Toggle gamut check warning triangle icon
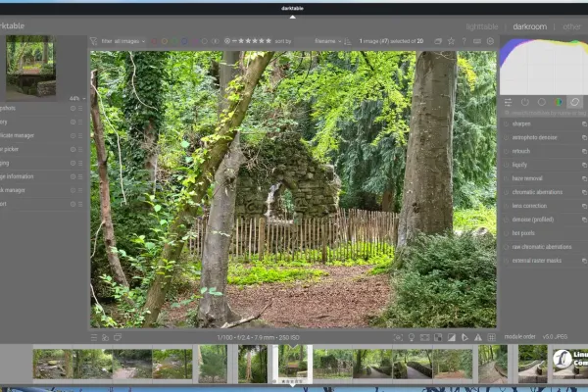 click(478, 337)
